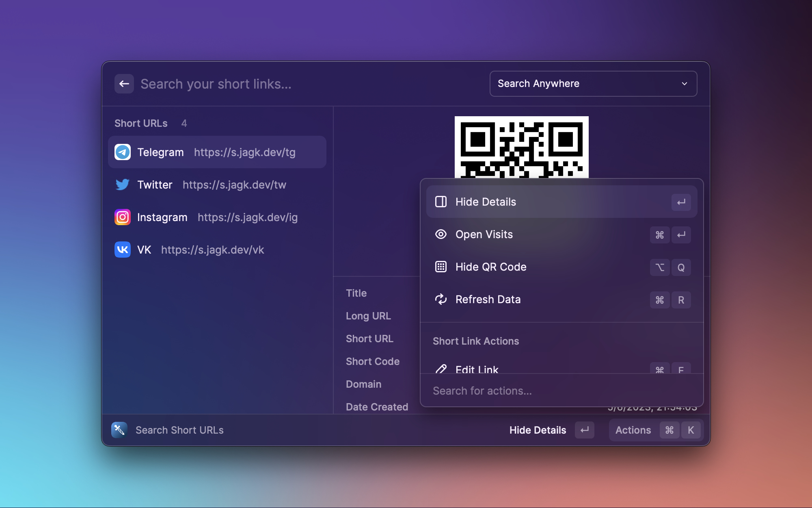This screenshot has height=508, width=812.
Task: Click the eye icon for Open Visits
Action: click(x=441, y=234)
